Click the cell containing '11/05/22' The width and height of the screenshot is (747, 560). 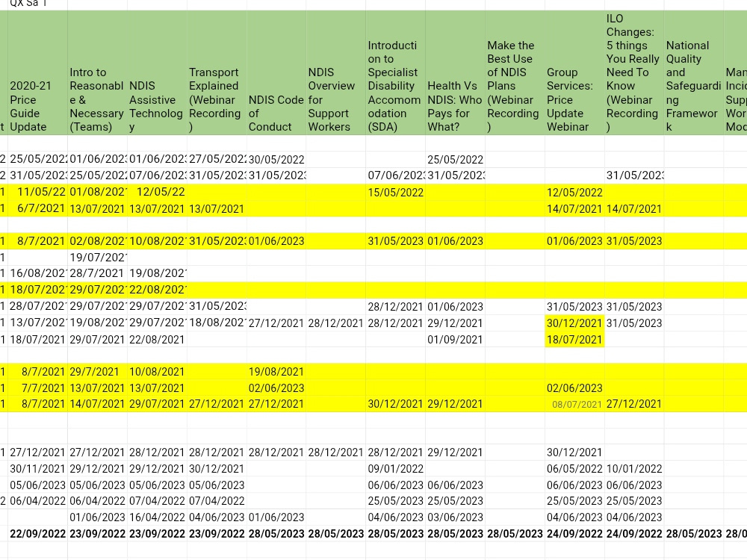click(37, 193)
